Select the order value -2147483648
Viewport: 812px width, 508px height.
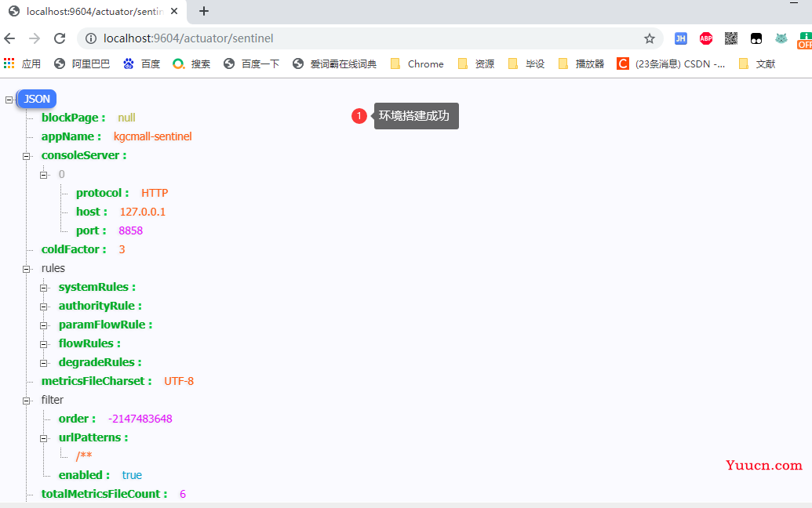coord(140,419)
